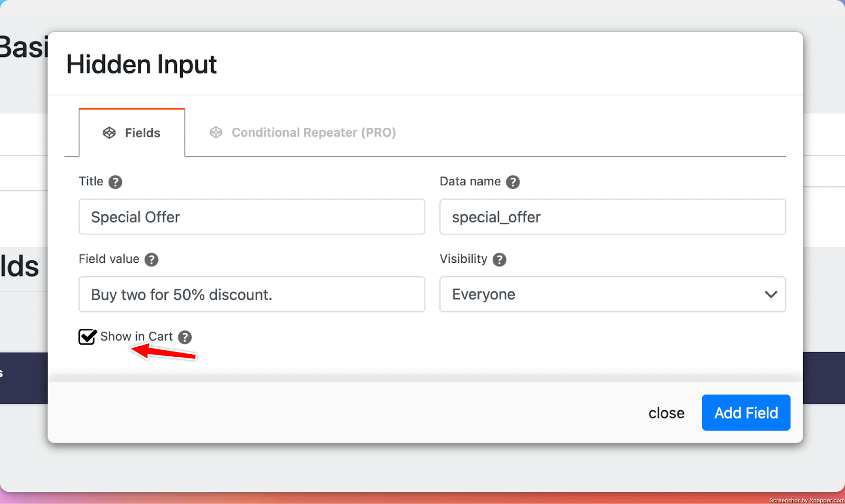Viewport: 845px width, 504px height.
Task: Uncheck the Show in Cart checkbox
Action: [87, 337]
